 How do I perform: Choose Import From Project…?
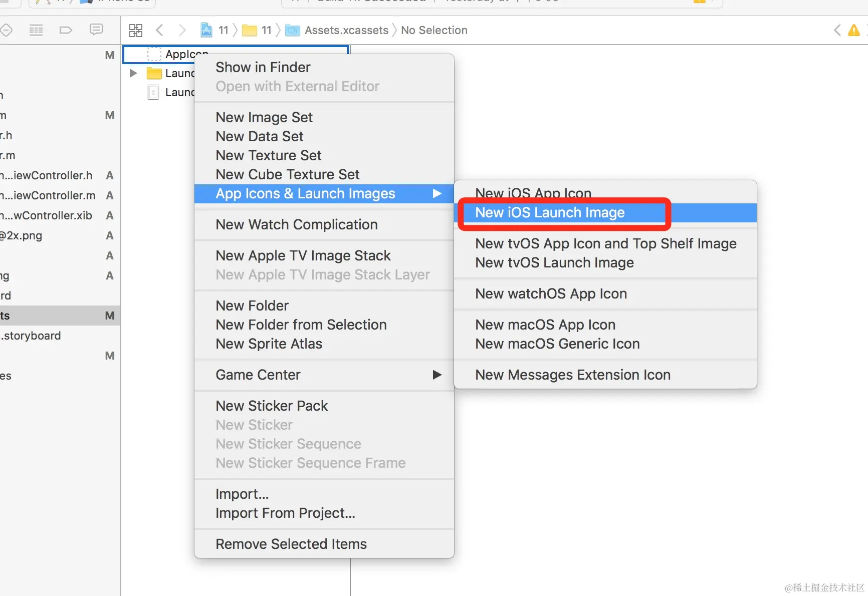click(324, 513)
